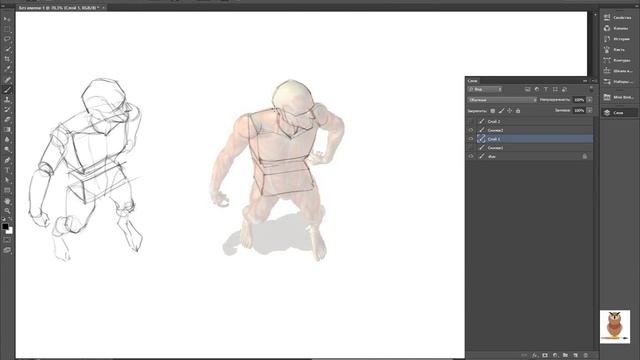640x360 pixels.
Task: Open the blending mode dropdown
Action: coord(502,100)
